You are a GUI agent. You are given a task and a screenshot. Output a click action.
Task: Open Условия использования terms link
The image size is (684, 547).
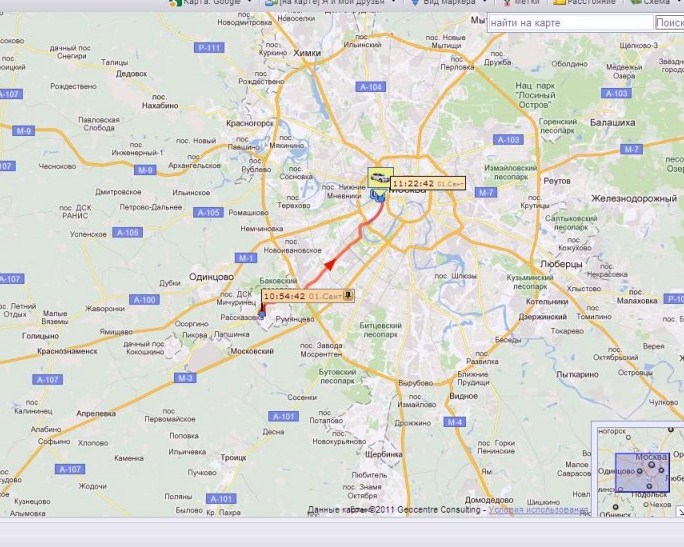click(x=538, y=509)
